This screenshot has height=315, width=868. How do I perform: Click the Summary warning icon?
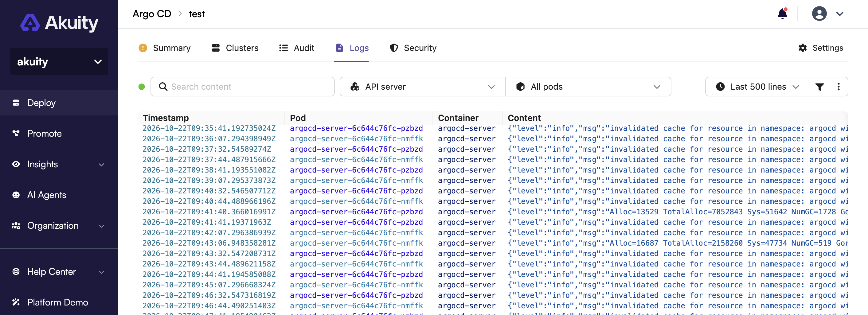(x=143, y=48)
